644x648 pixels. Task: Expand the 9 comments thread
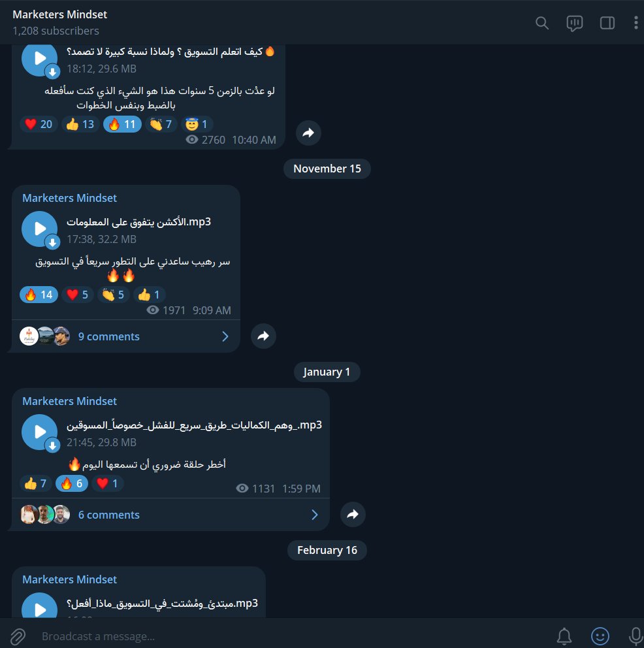tap(126, 336)
